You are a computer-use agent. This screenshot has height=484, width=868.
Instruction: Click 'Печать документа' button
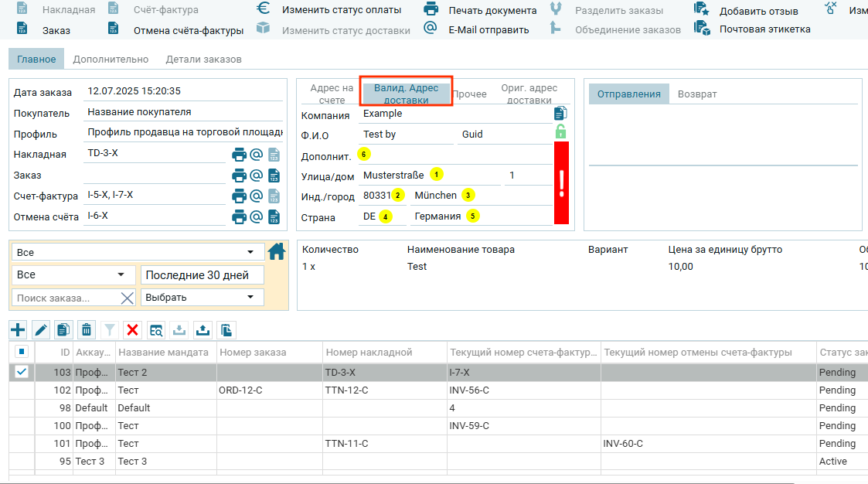click(492, 11)
